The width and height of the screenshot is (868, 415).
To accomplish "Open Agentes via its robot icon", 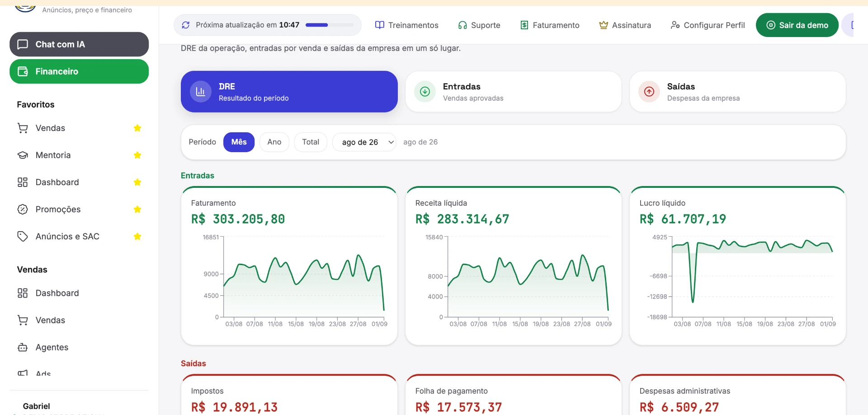I will [23, 348].
